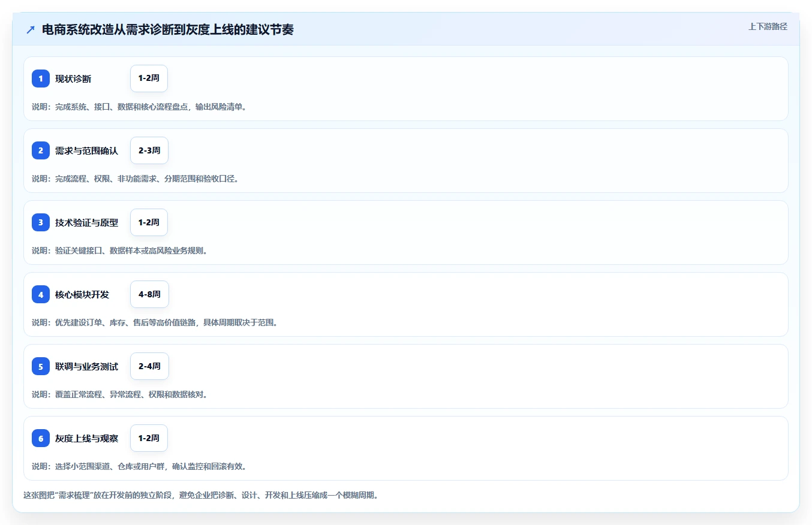Click the 4-8周 duration tag

(149, 294)
